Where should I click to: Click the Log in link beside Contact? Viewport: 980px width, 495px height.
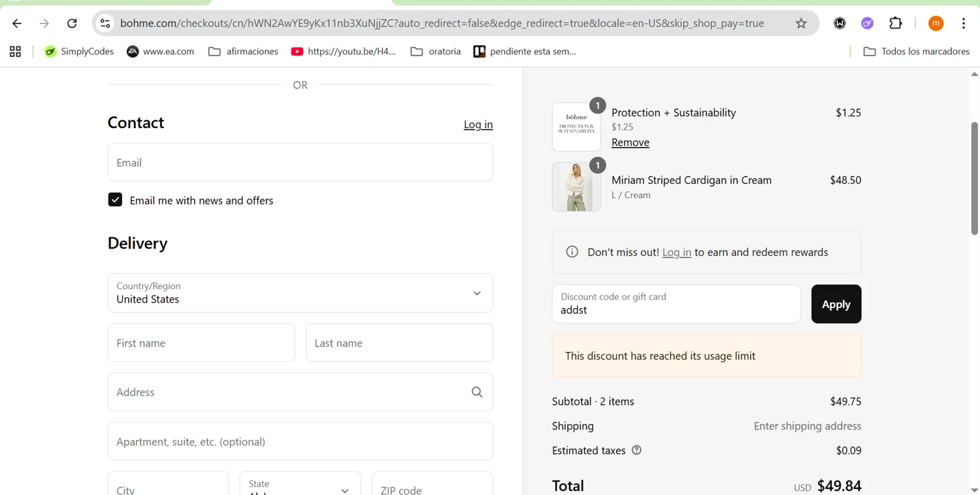[x=478, y=124]
